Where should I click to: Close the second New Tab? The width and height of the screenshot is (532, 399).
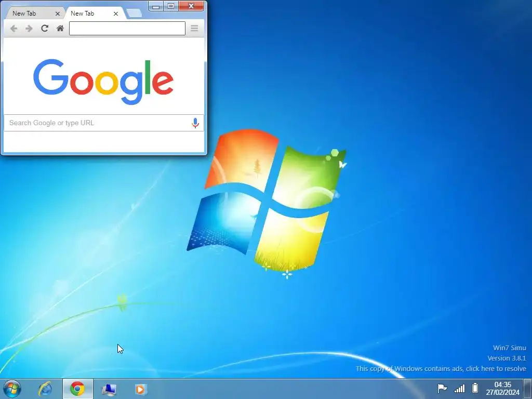(116, 14)
